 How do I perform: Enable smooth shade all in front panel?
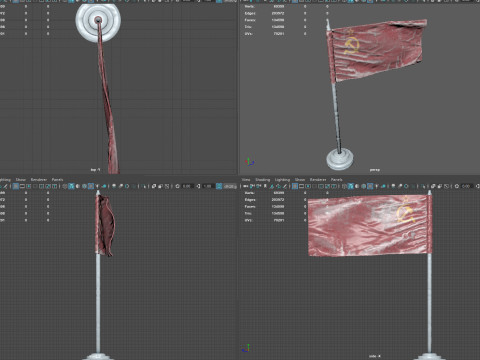coord(71,186)
